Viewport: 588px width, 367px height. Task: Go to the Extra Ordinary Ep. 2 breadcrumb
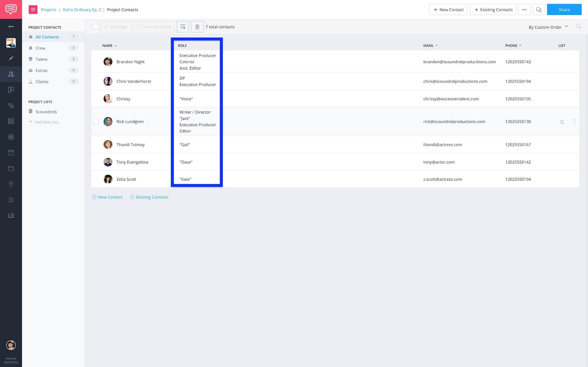click(82, 10)
